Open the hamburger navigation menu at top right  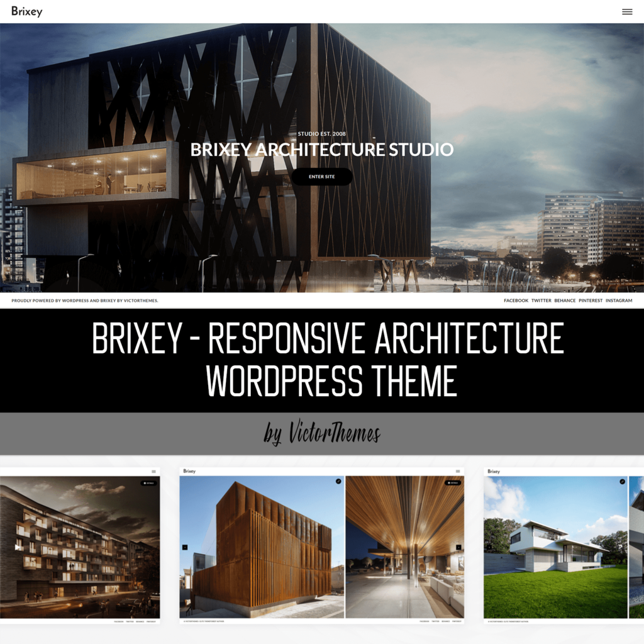pyautogui.click(x=628, y=11)
